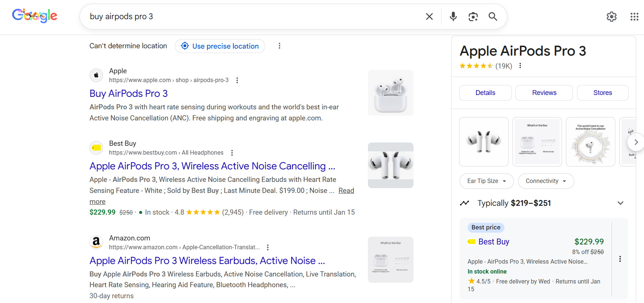Click Apple AirPods Pro 3 panel title
Image resolution: width=644 pixels, height=303 pixels.
pyautogui.click(x=523, y=51)
